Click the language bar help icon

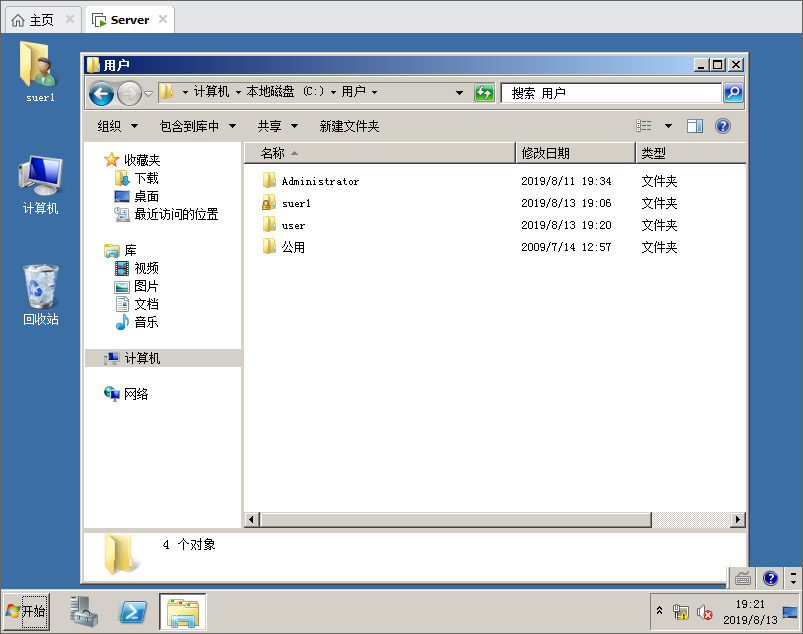(x=770, y=579)
